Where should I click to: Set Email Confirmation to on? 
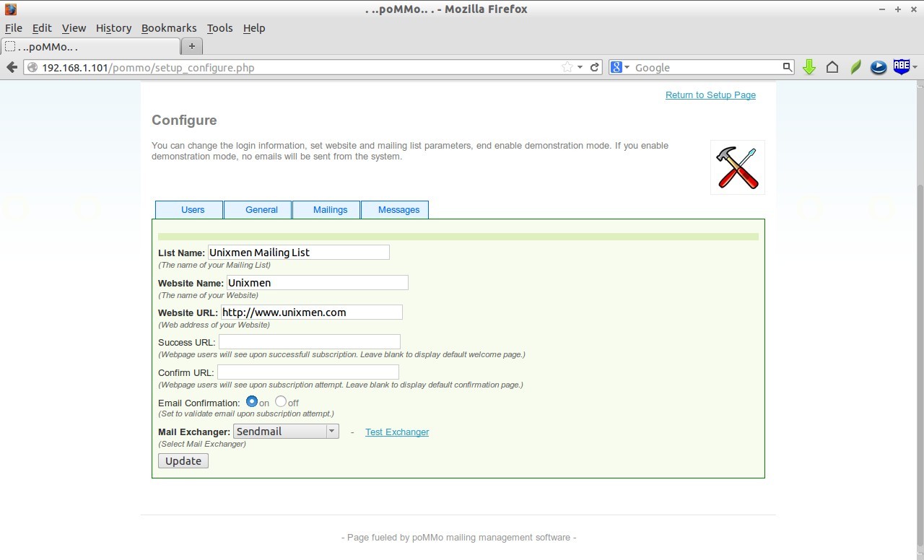tap(252, 401)
